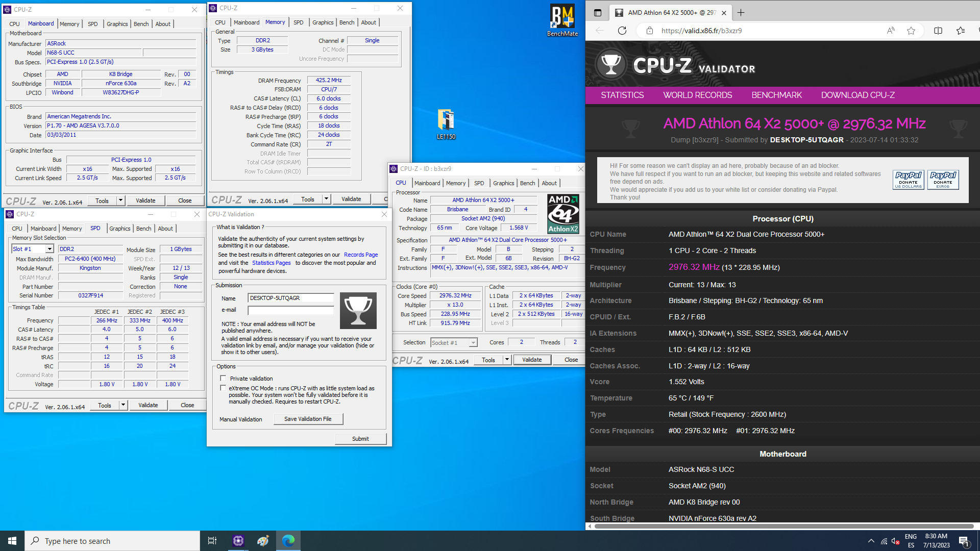Expand Tools dropdown arrow in Mainboard window
The width and height of the screenshot is (980, 551).
coord(120,201)
